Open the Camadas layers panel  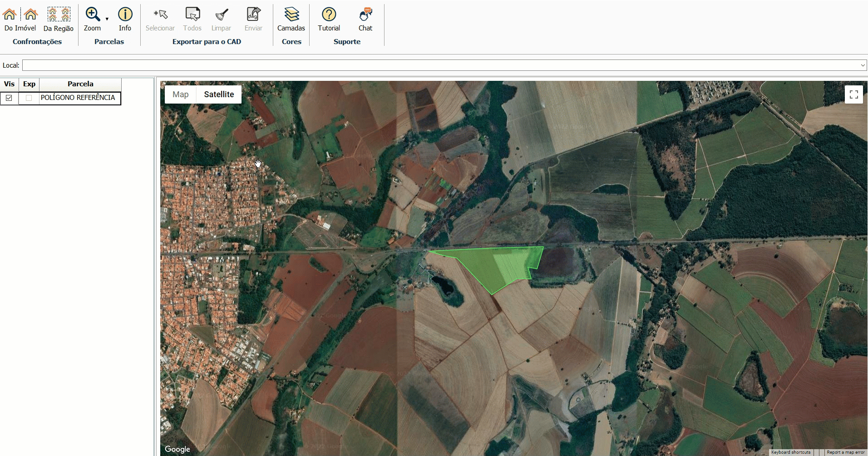pyautogui.click(x=291, y=15)
